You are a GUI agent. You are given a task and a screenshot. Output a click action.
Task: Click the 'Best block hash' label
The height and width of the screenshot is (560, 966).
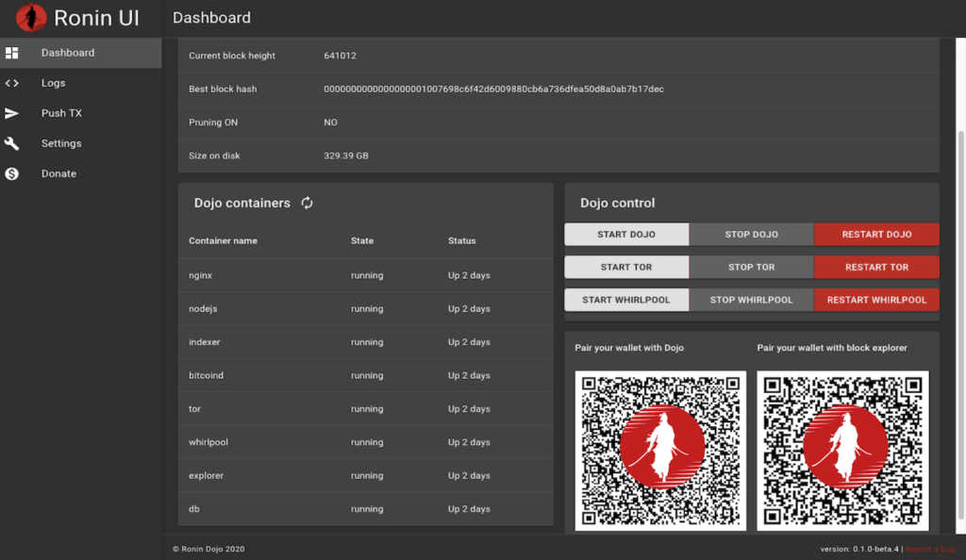click(223, 89)
